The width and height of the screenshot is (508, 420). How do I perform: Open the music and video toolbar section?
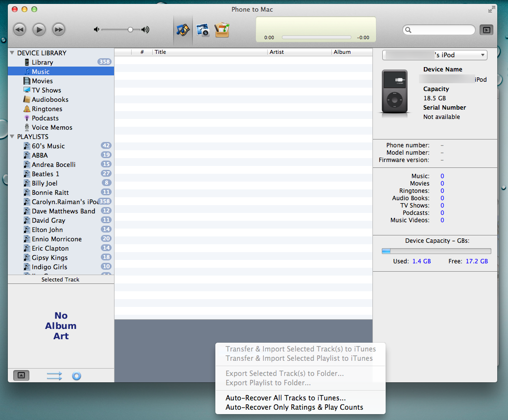[183, 30]
